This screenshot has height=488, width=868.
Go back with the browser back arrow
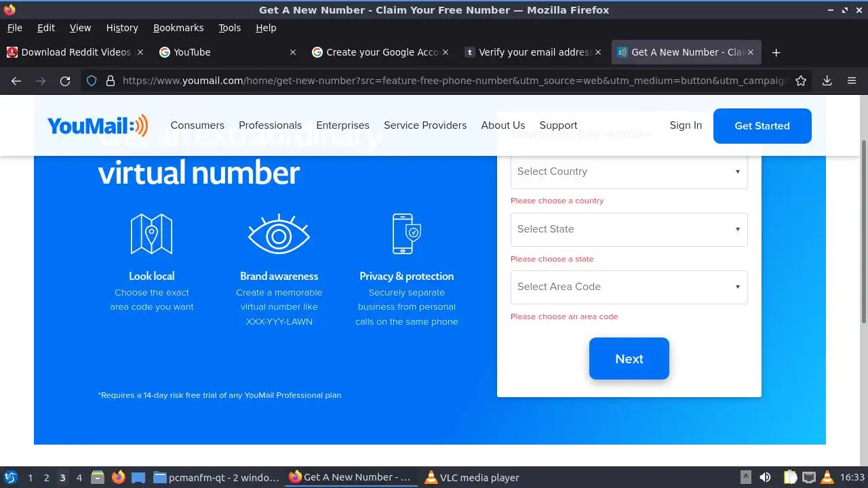click(16, 81)
